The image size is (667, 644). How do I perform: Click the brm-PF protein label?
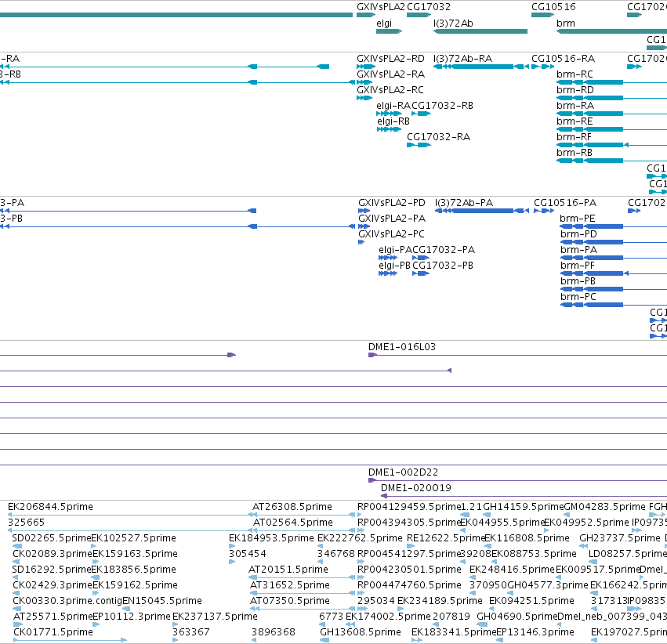pyautogui.click(x=577, y=266)
